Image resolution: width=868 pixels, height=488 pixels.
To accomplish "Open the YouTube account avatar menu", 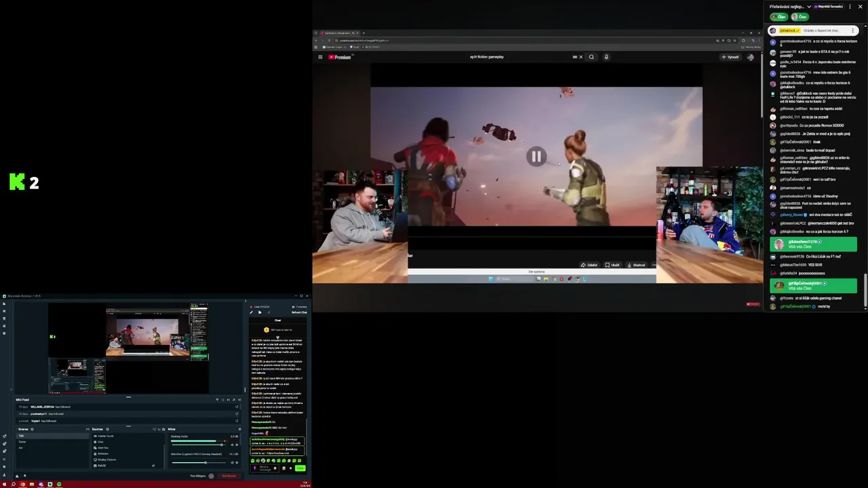I will 750,57.
